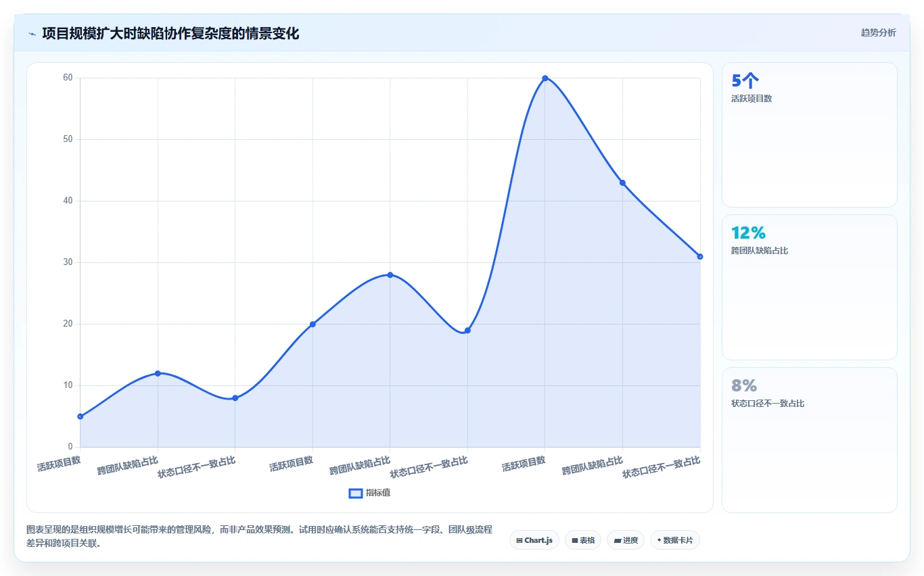The height and width of the screenshot is (576, 924).
Task: Select the chart data point at value 43
Action: click(622, 183)
